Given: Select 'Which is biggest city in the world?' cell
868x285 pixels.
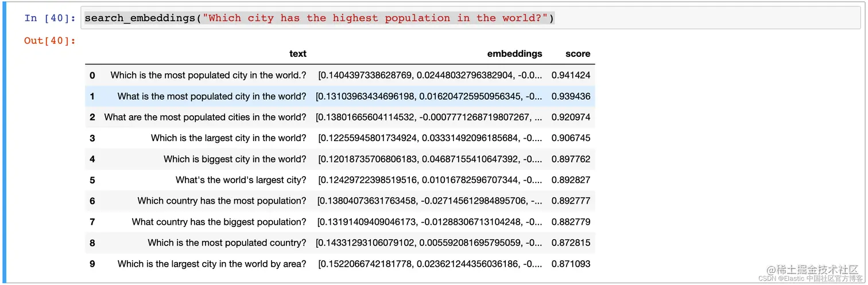Looking at the screenshot, I should 235,159.
